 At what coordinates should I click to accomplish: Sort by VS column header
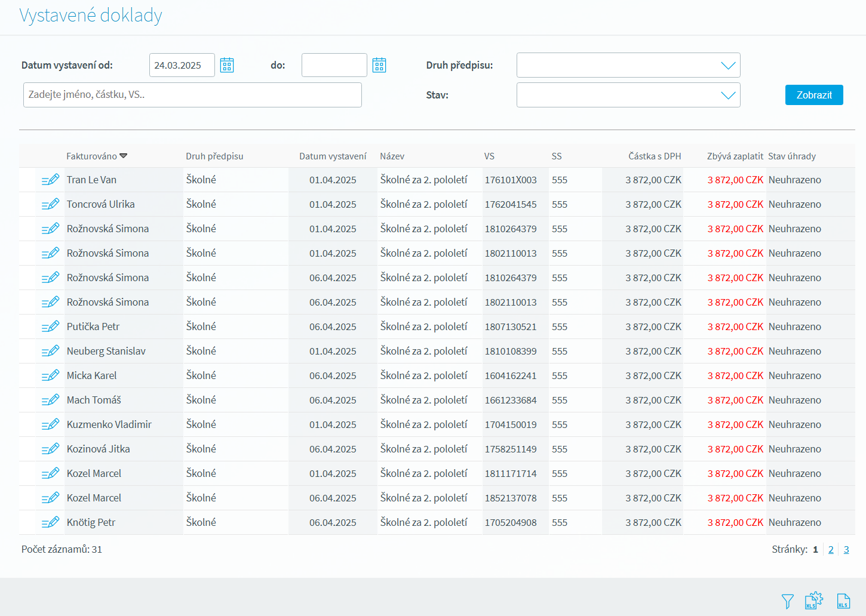pos(489,156)
